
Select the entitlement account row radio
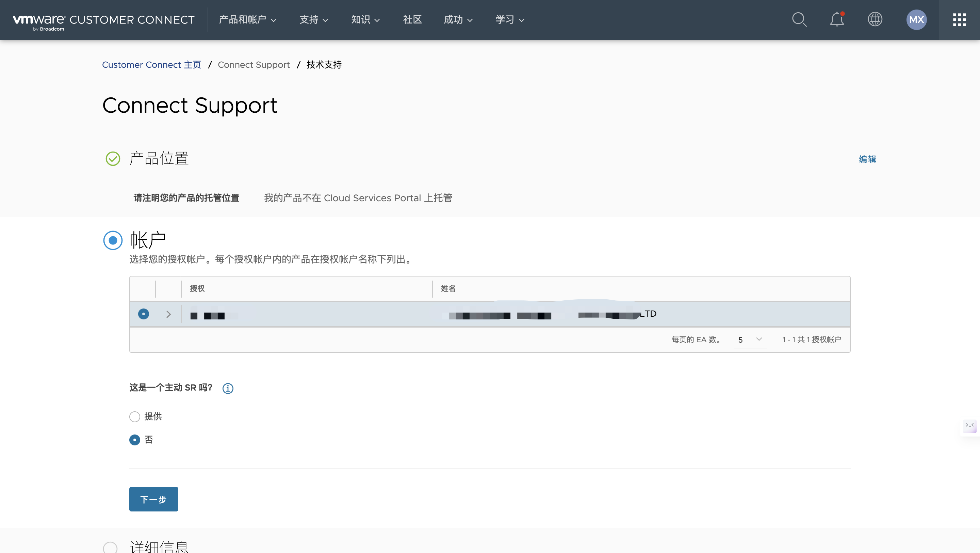pos(143,314)
